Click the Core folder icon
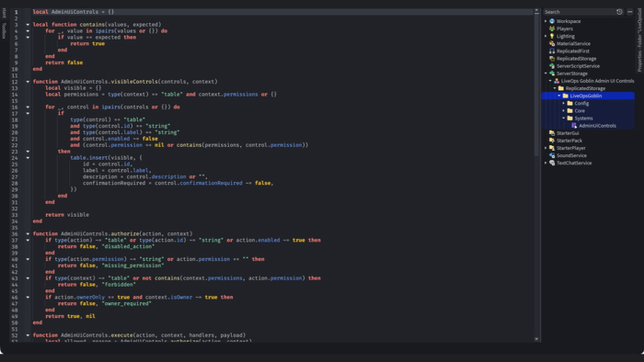The height and width of the screenshot is (362, 644). 570,110
